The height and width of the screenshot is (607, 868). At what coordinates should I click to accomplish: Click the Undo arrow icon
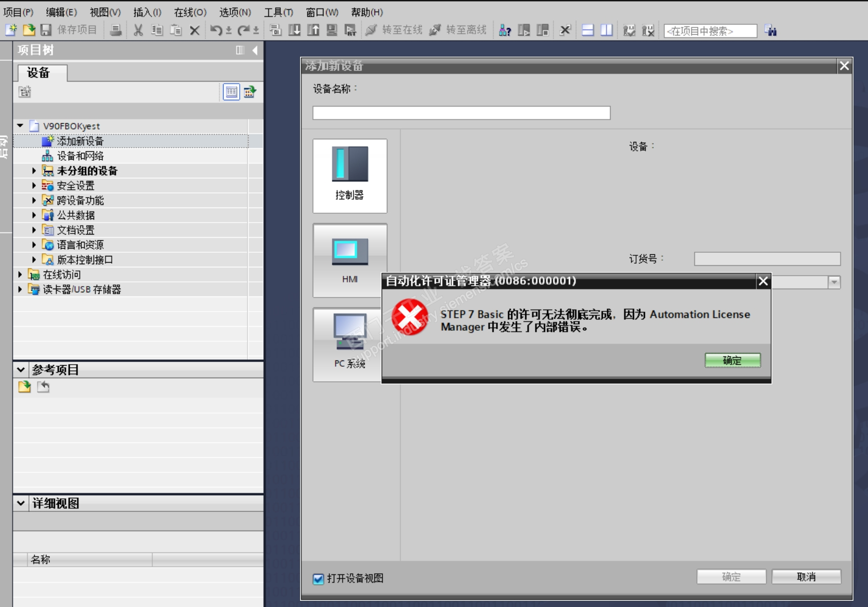point(216,30)
